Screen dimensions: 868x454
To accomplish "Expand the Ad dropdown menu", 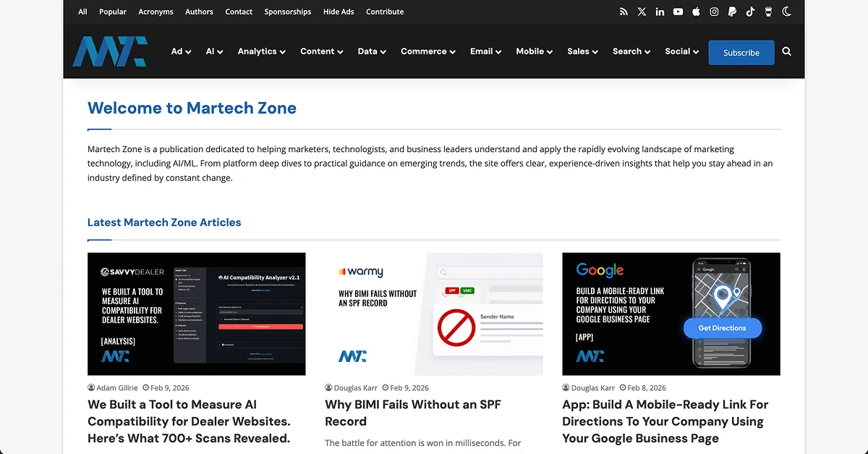I will [x=181, y=51].
